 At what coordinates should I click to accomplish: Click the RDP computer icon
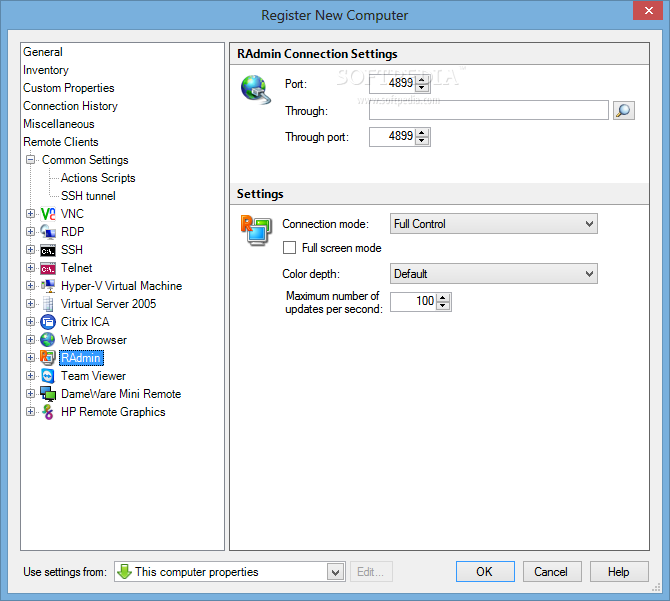[48, 232]
